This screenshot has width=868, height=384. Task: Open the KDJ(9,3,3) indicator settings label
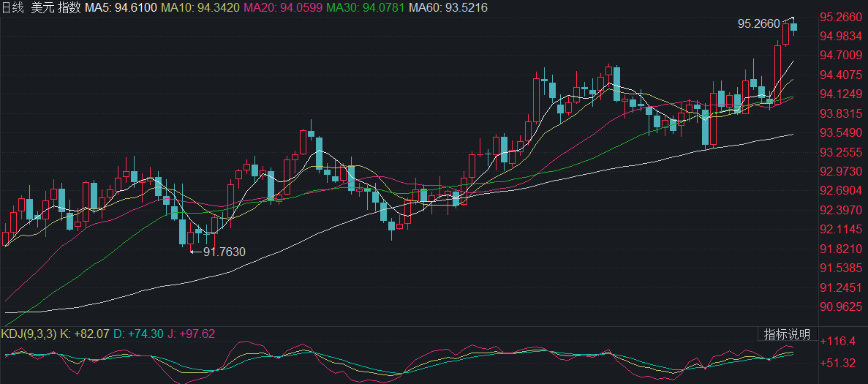coord(29,334)
